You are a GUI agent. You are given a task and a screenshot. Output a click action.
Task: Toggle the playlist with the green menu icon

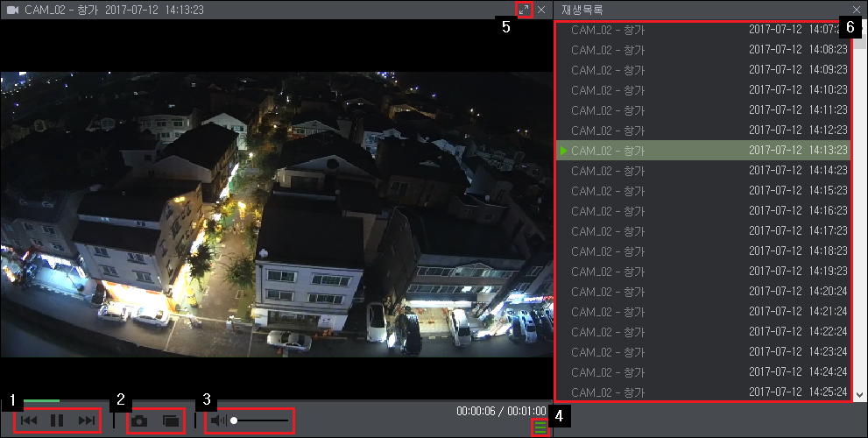540,427
